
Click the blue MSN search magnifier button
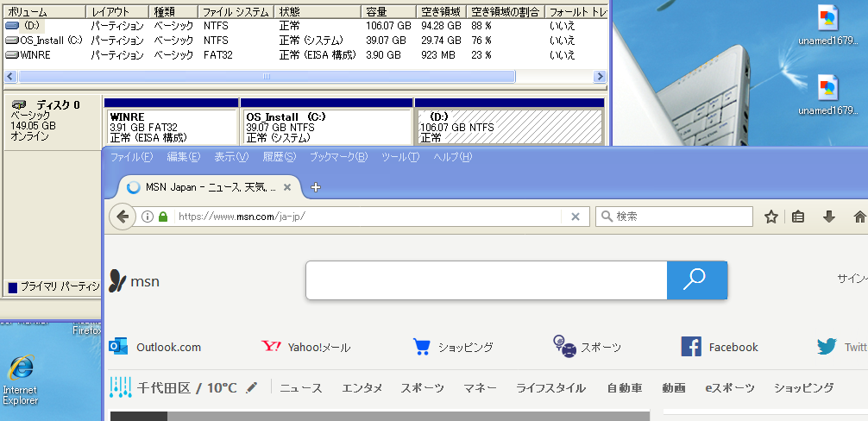(697, 280)
